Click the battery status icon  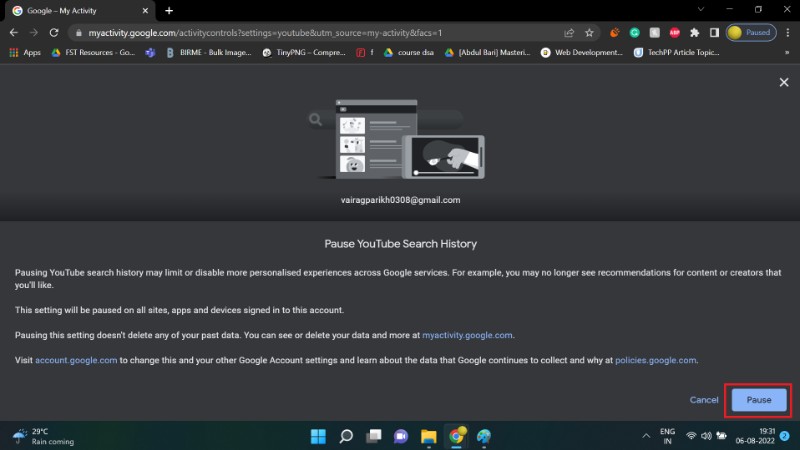(721, 436)
